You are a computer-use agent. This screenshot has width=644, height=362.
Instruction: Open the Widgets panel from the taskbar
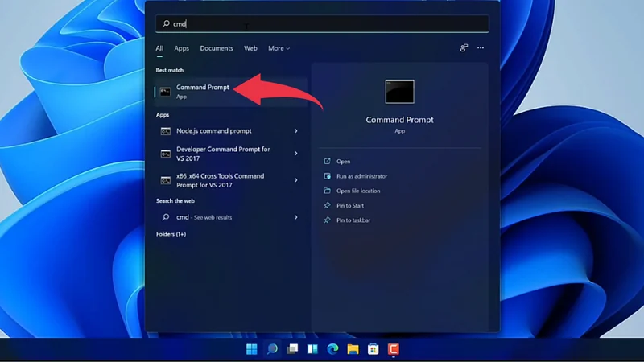tap(312, 349)
